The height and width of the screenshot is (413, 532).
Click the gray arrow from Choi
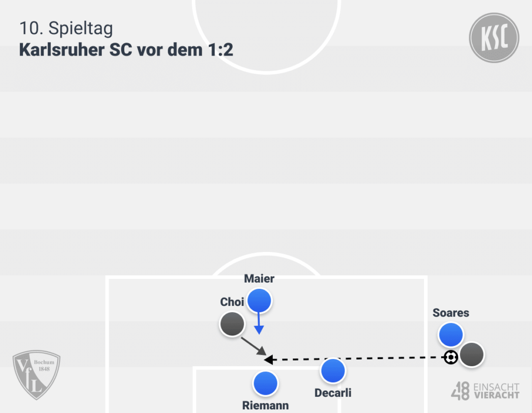coord(254,345)
